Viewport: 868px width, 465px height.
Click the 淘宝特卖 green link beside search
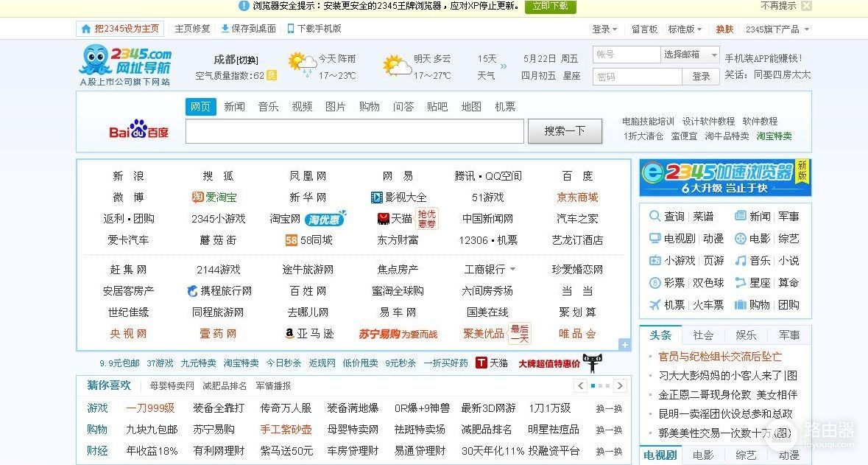point(774,136)
